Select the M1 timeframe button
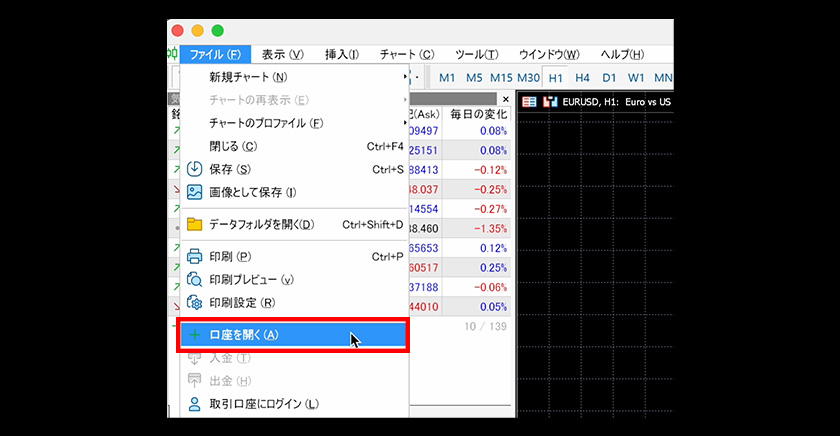Viewport: 840px width, 436px height. coord(447,77)
